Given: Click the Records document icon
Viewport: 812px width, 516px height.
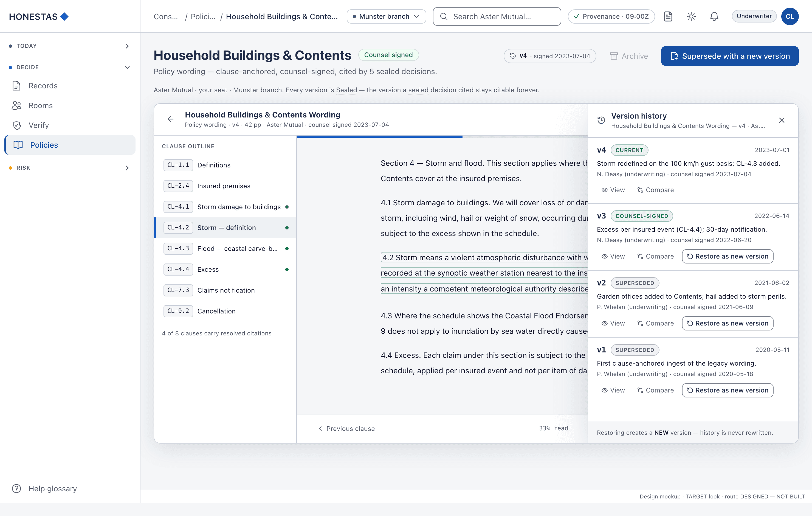Looking at the screenshot, I should (16, 86).
